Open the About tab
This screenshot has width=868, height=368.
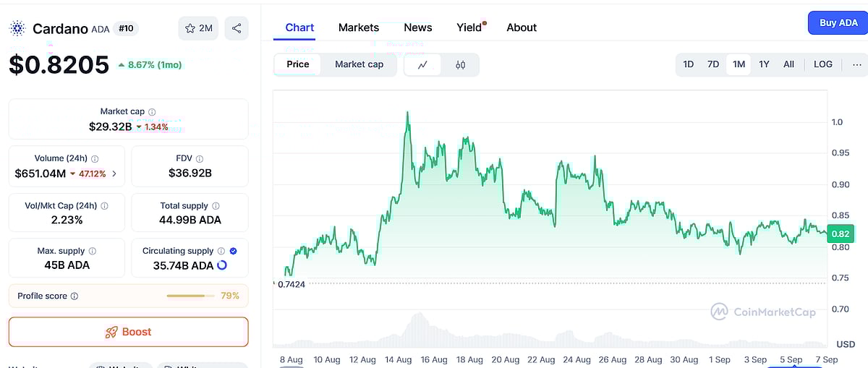(x=522, y=27)
